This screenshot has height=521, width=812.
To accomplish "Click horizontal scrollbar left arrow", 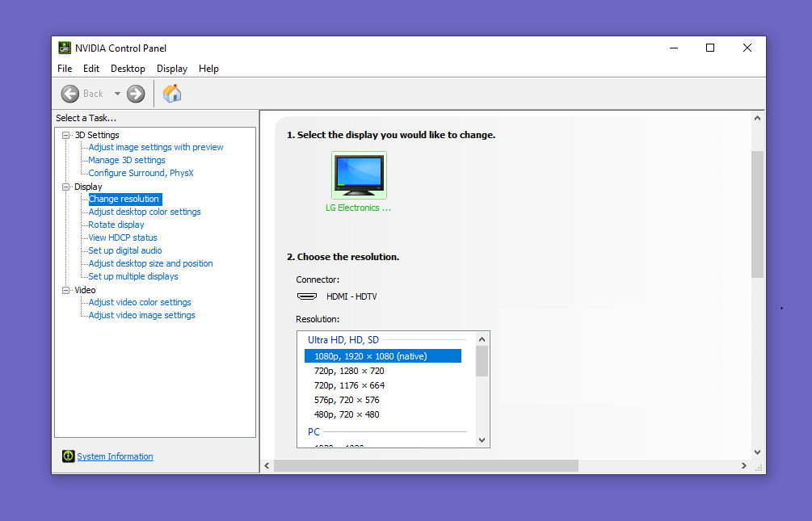I will 267,465.
